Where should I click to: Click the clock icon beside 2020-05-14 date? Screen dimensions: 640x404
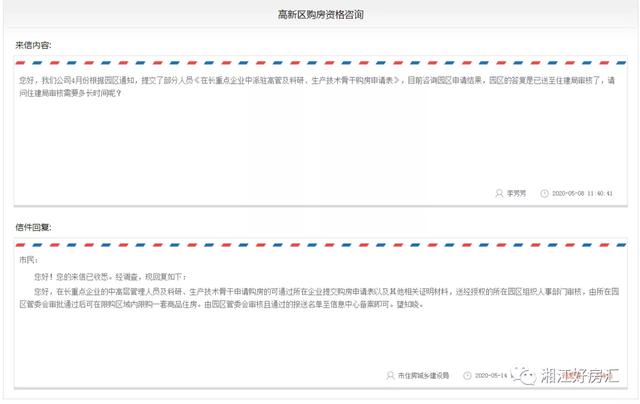467,375
